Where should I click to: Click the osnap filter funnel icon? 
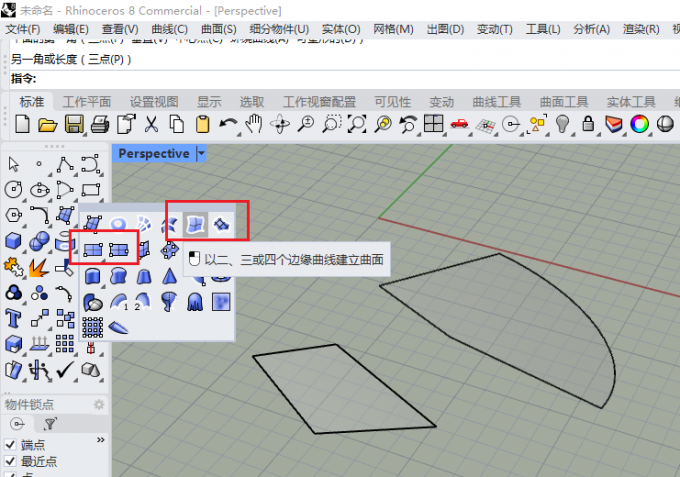click(x=50, y=424)
